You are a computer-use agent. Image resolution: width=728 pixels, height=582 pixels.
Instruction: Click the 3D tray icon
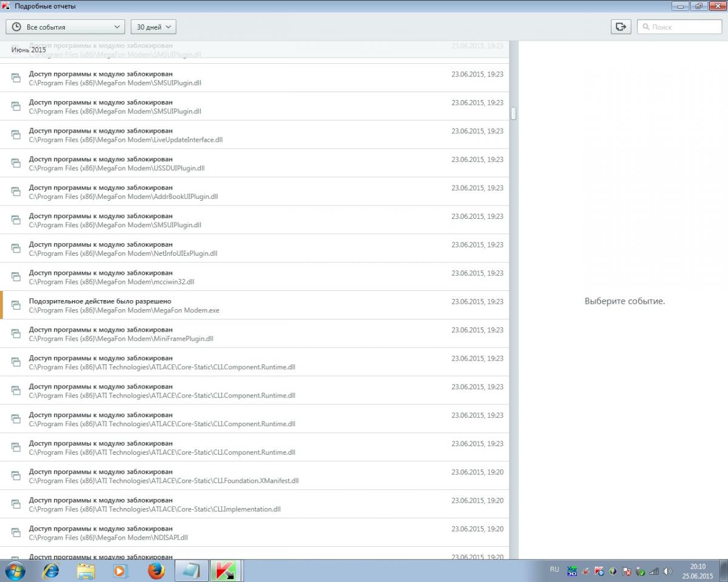[x=571, y=570]
